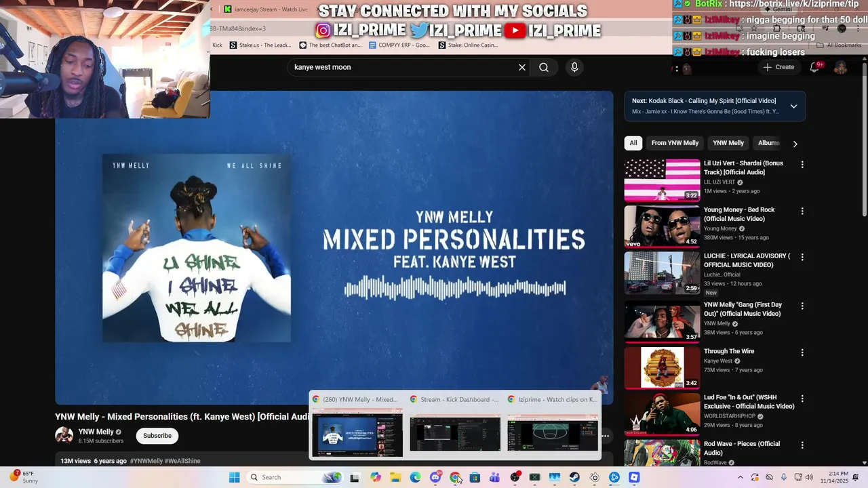Open options for Lud Foe In & Out video
Screen dimensions: 868x488
[x=802, y=399]
